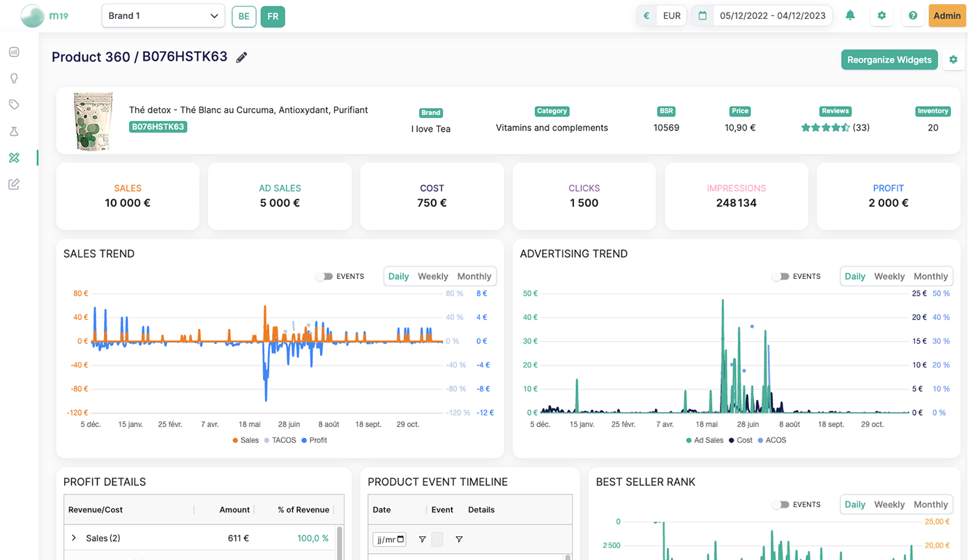Click the COST 750 € card
The width and height of the screenshot is (968, 560).
(432, 197)
